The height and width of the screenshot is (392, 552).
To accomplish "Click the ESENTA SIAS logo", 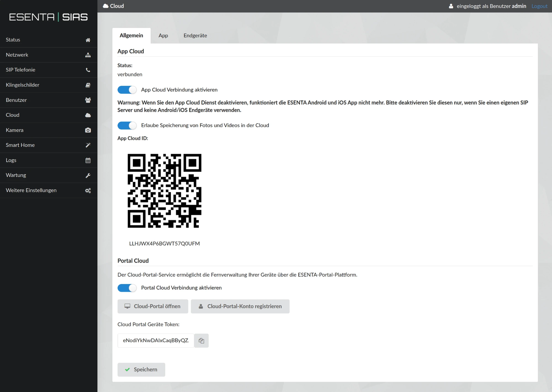I will [x=48, y=17].
